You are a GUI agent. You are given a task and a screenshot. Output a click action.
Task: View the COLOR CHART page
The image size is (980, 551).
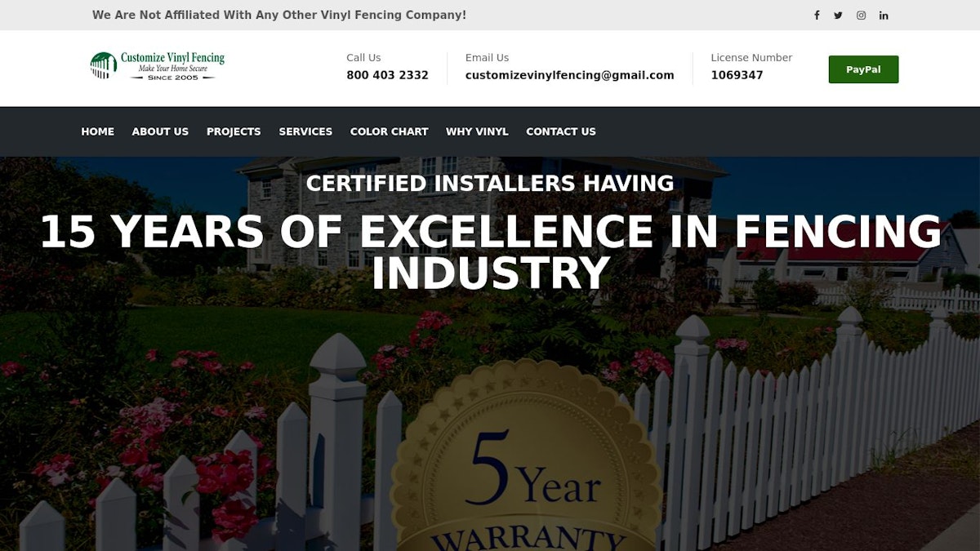[390, 131]
